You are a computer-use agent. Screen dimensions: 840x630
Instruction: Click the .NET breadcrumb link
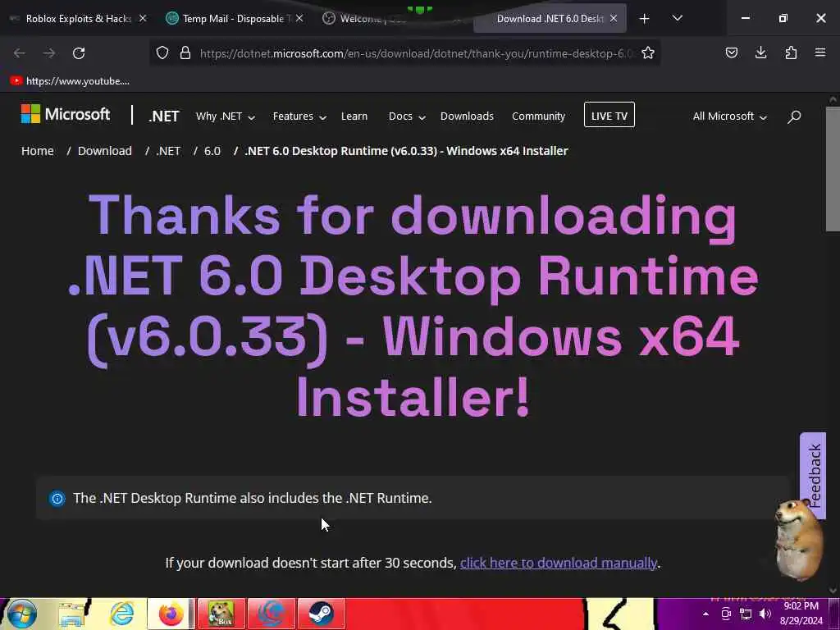(168, 151)
